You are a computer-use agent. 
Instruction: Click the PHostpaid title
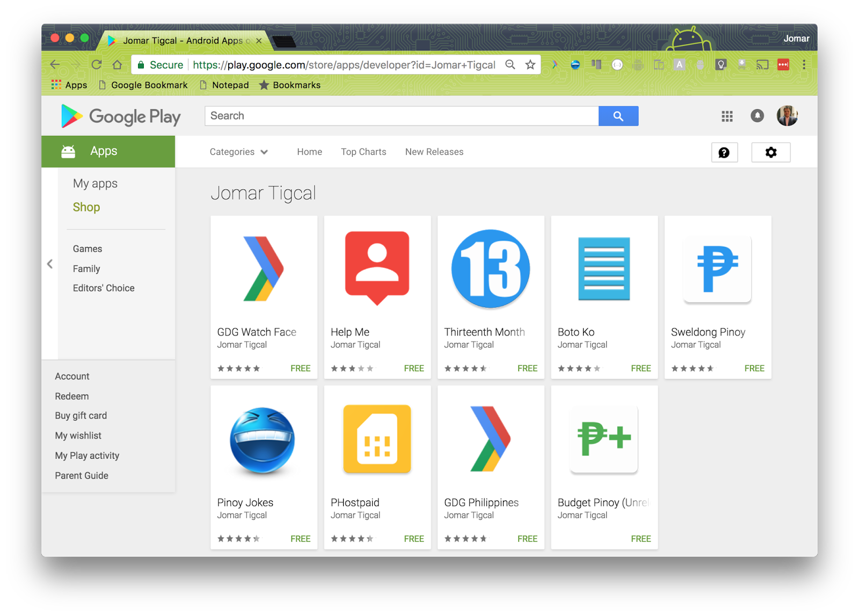coord(355,503)
